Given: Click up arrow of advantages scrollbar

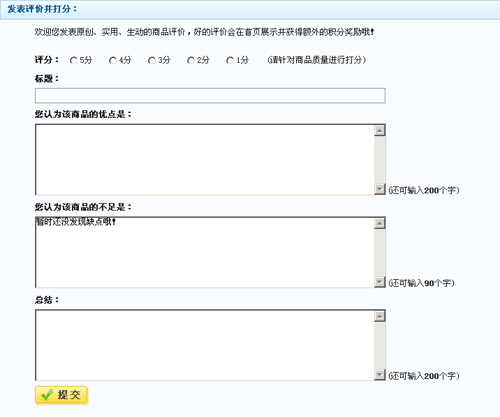Looking at the screenshot, I should pos(379,130).
